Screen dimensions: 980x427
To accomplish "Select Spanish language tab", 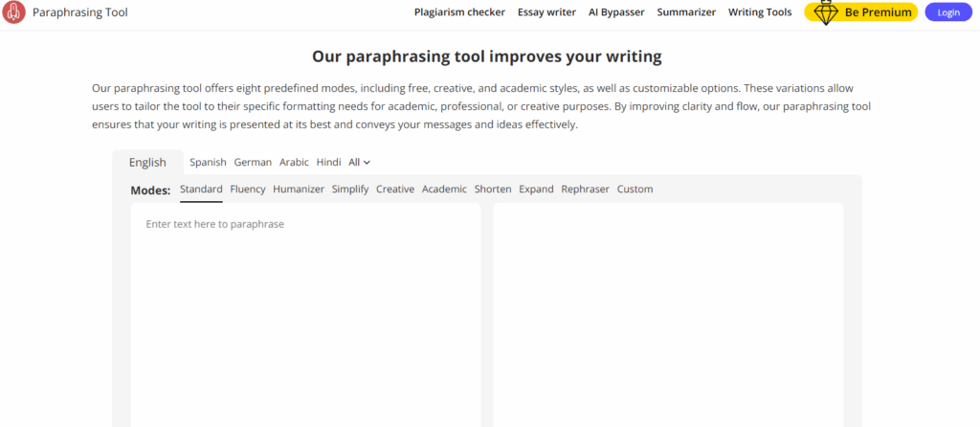I will (208, 162).
